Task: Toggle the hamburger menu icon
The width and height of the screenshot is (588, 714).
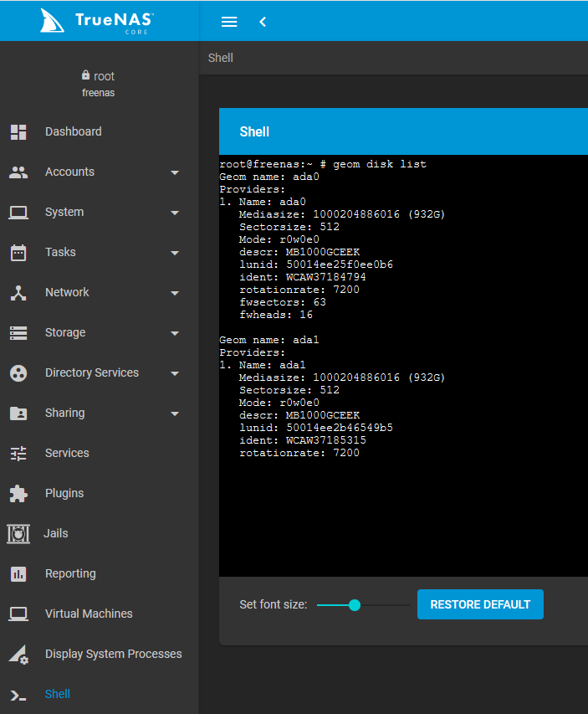Action: (229, 22)
